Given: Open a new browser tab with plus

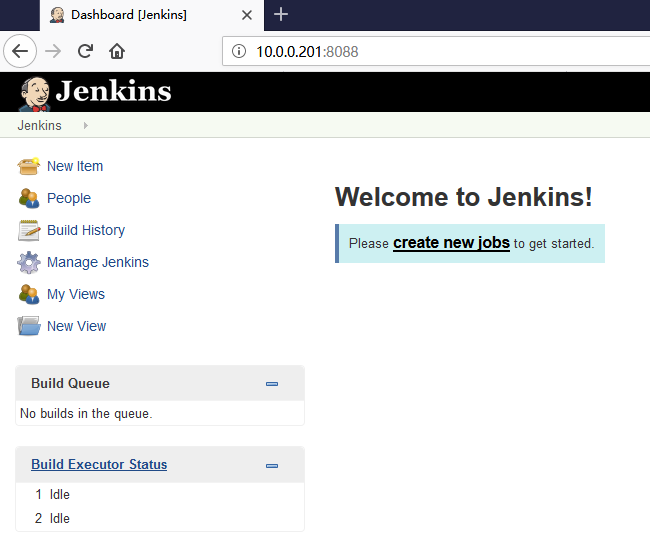Looking at the screenshot, I should coord(281,15).
